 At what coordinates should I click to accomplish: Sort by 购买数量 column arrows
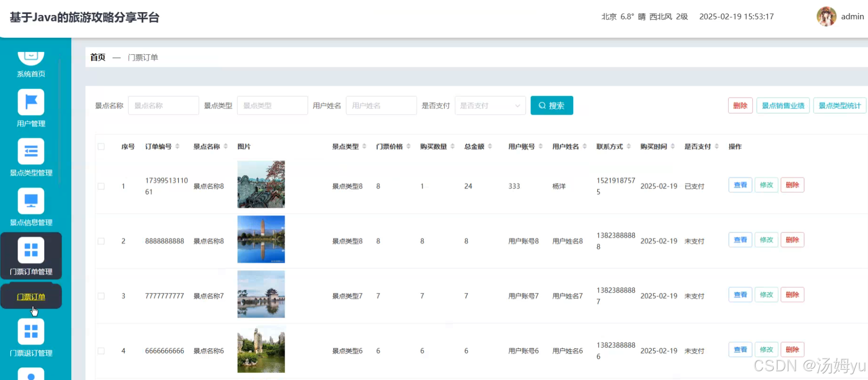(x=453, y=147)
